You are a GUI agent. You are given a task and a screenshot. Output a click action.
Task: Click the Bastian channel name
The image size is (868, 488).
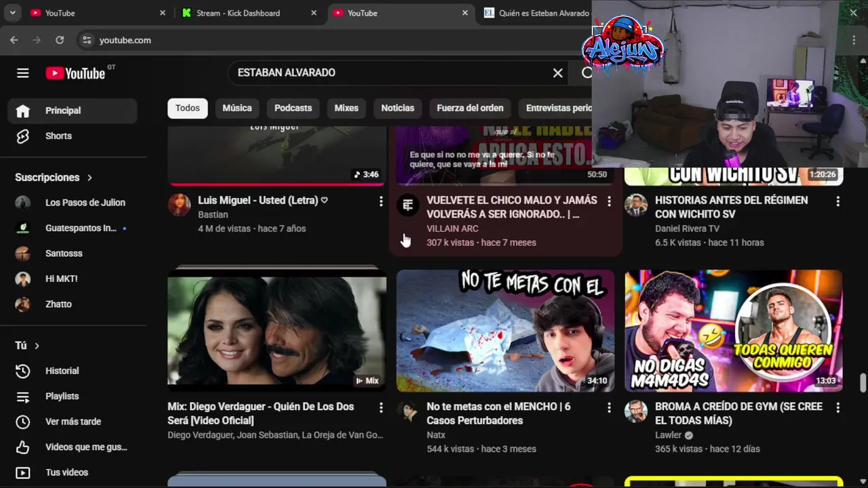tap(213, 214)
